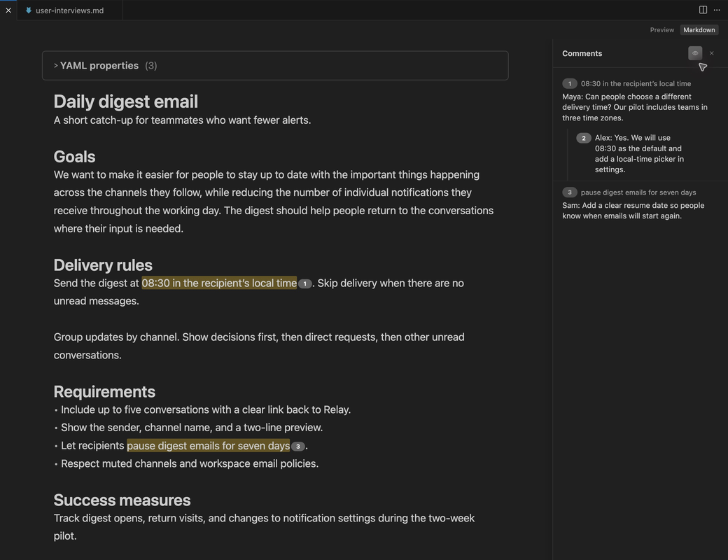The width and height of the screenshot is (728, 560).
Task: Click the quoted 'pause digest emails for seven days' comment header
Action: click(638, 192)
